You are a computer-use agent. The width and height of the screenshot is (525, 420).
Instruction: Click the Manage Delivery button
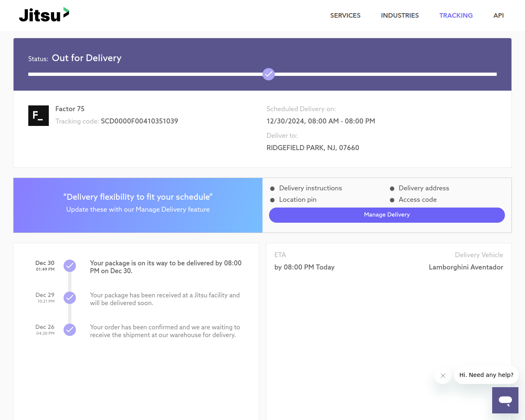pos(387,215)
